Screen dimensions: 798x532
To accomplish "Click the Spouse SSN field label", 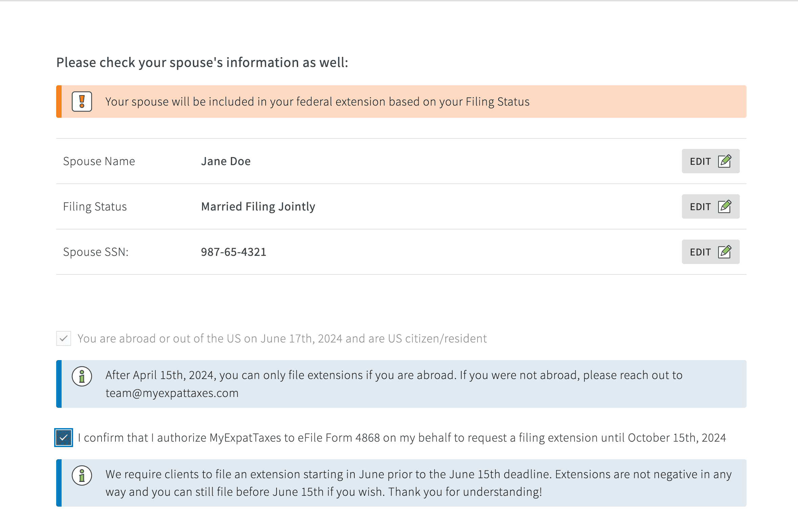I will 96,252.
